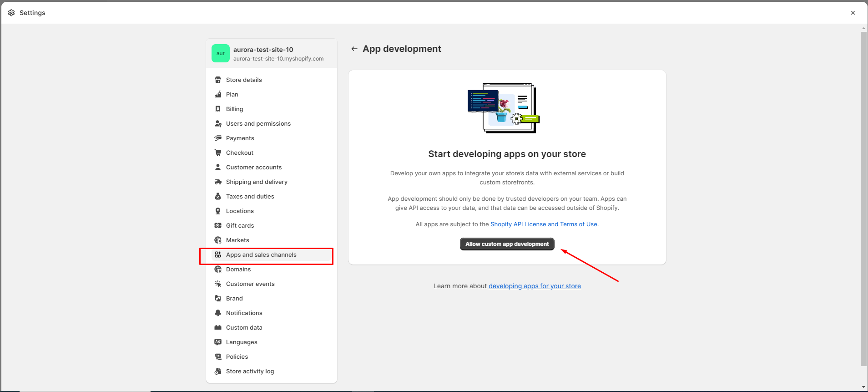Image resolution: width=868 pixels, height=392 pixels.
Task: Click the Payments hand icon
Action: [x=218, y=138]
